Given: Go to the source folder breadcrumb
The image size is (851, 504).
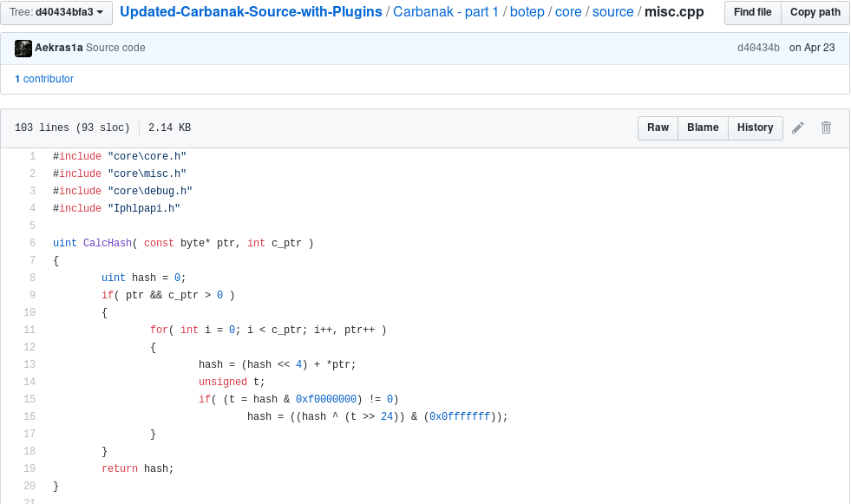Looking at the screenshot, I should 613,12.
